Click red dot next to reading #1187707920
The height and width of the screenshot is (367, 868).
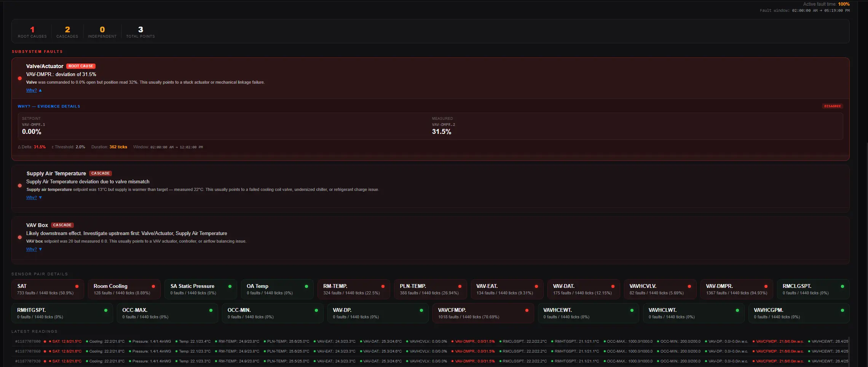pos(45,361)
